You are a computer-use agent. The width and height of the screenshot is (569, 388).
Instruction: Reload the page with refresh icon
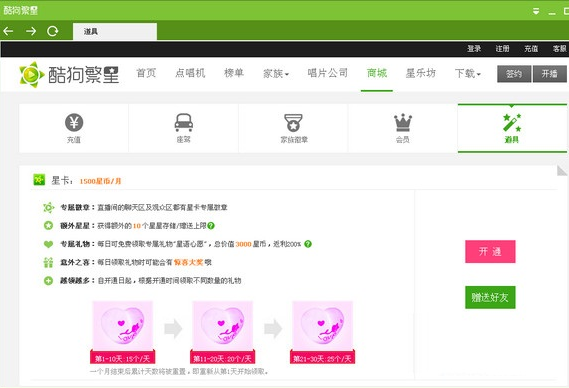tap(53, 31)
